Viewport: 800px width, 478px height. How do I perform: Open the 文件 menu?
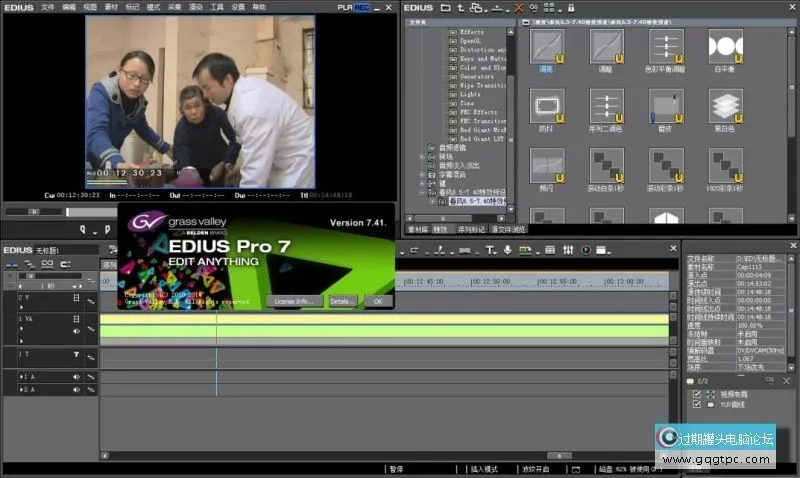(47, 7)
